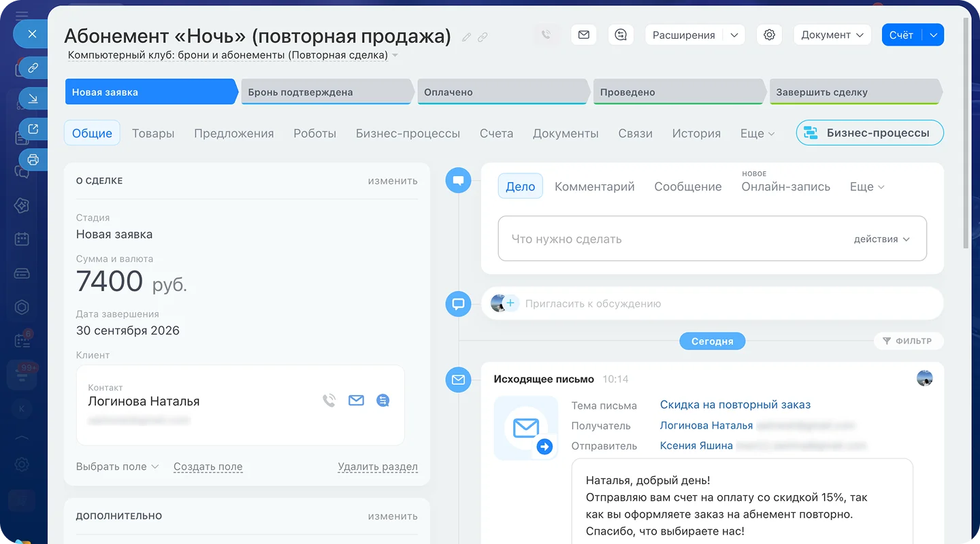
Task: Click the Расширения button
Action: 683,35
